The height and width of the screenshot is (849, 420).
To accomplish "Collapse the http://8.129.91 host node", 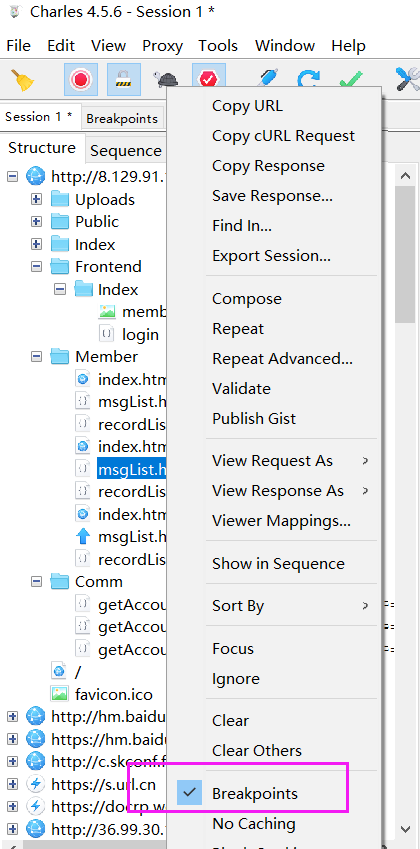I will (12, 176).
